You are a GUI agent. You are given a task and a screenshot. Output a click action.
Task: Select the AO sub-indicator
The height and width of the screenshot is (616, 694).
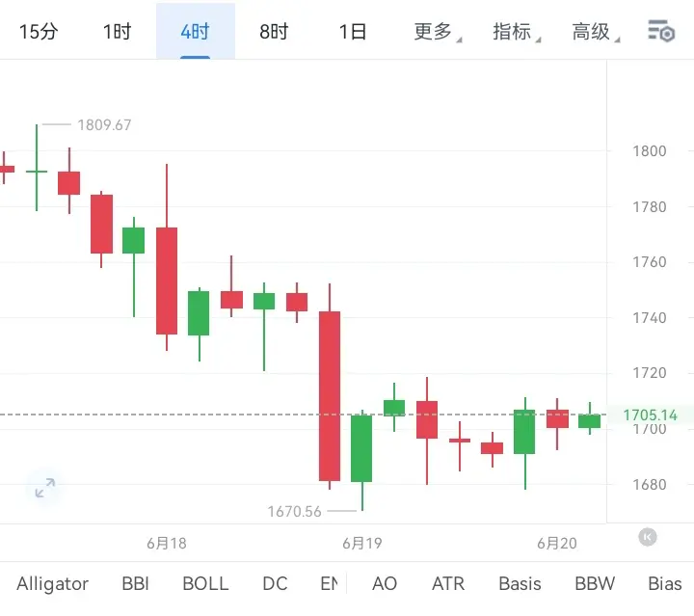tap(385, 583)
